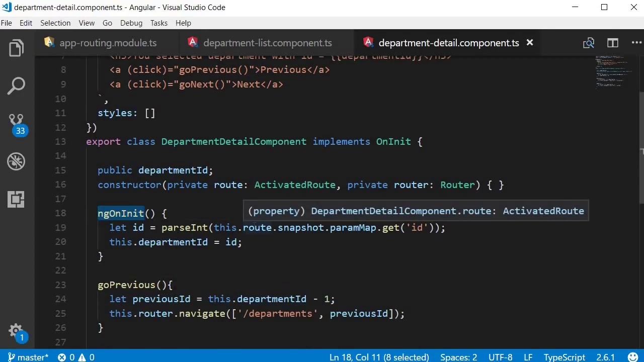Open the Help menu

coord(183,23)
